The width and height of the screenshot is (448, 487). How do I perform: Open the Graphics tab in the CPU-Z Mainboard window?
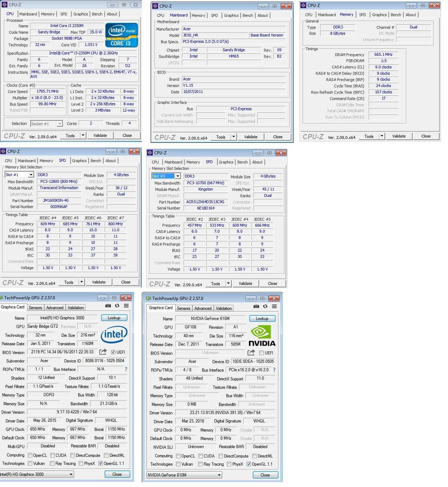tap(231, 15)
